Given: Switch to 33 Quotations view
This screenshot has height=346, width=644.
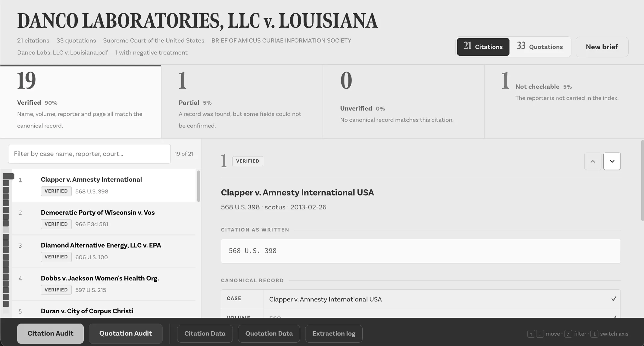Looking at the screenshot, I should pyautogui.click(x=540, y=47).
